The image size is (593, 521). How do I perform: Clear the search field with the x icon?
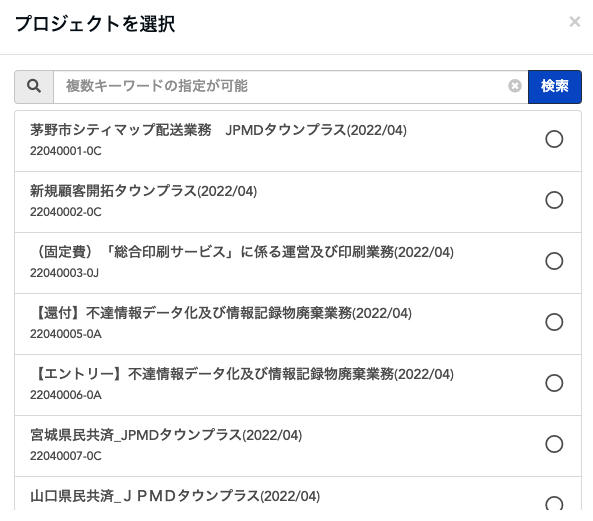coord(515,86)
